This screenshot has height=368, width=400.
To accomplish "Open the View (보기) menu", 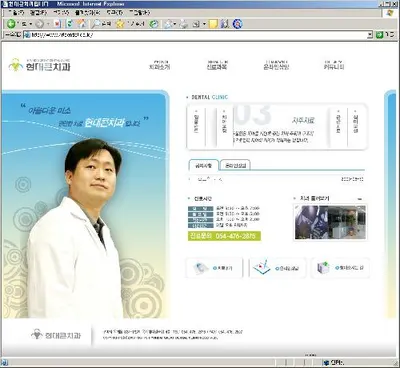I will point(61,13).
